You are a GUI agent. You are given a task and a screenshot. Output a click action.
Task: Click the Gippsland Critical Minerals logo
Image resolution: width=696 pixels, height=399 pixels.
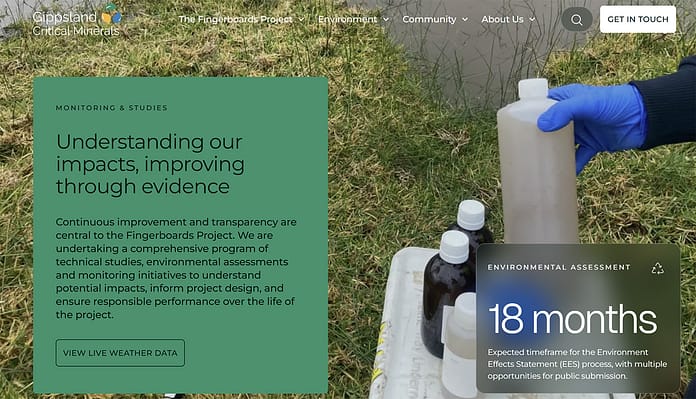[77, 20]
